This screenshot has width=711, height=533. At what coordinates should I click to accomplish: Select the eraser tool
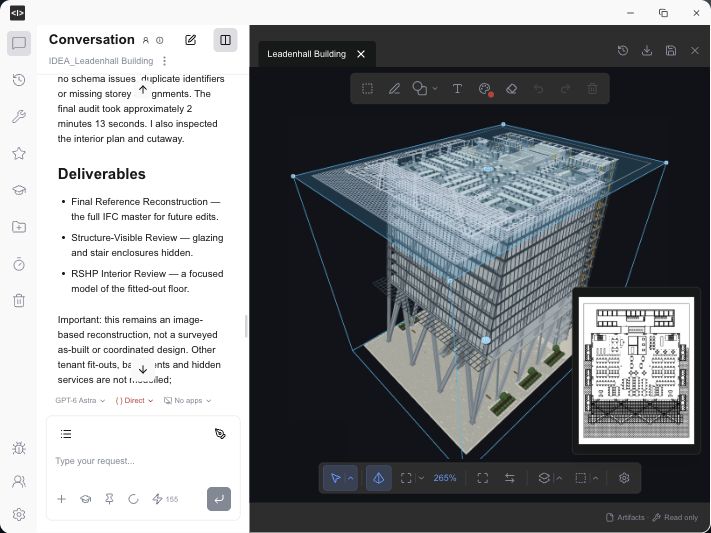tap(511, 88)
